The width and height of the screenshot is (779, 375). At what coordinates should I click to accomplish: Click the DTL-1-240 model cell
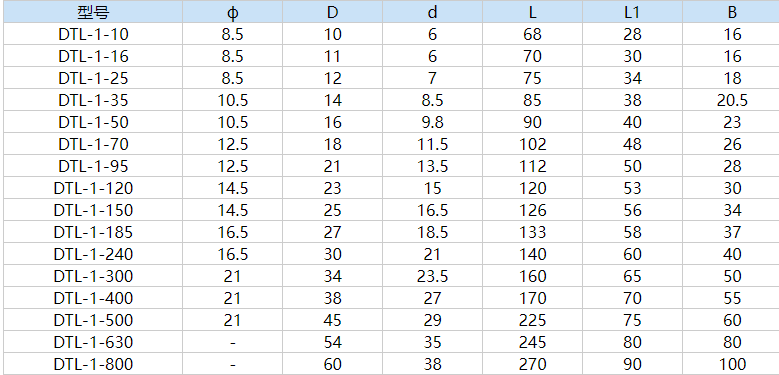(x=93, y=254)
